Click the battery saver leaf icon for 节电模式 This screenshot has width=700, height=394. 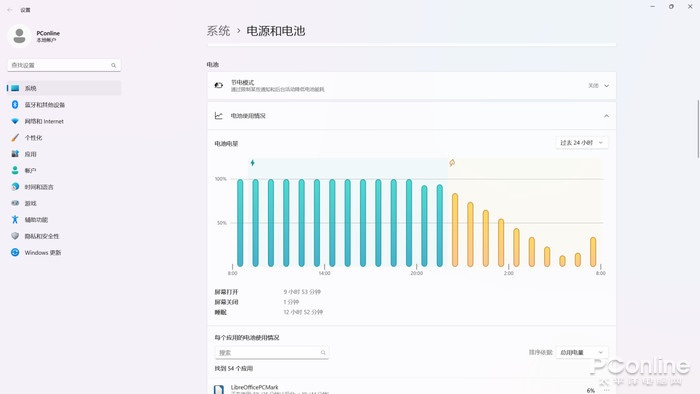pos(219,85)
